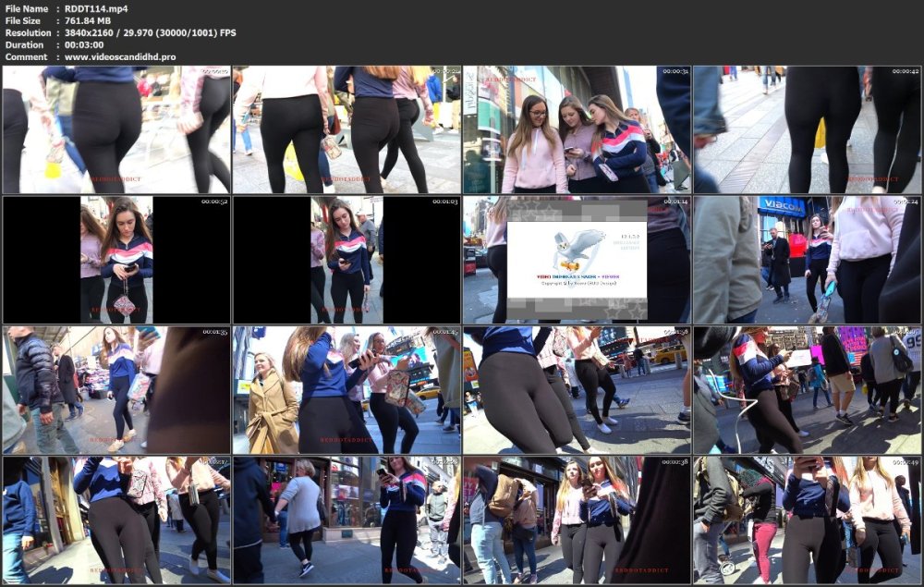
Task: Click the comment URL www.videoscandidhd.pro
Action: (120, 57)
